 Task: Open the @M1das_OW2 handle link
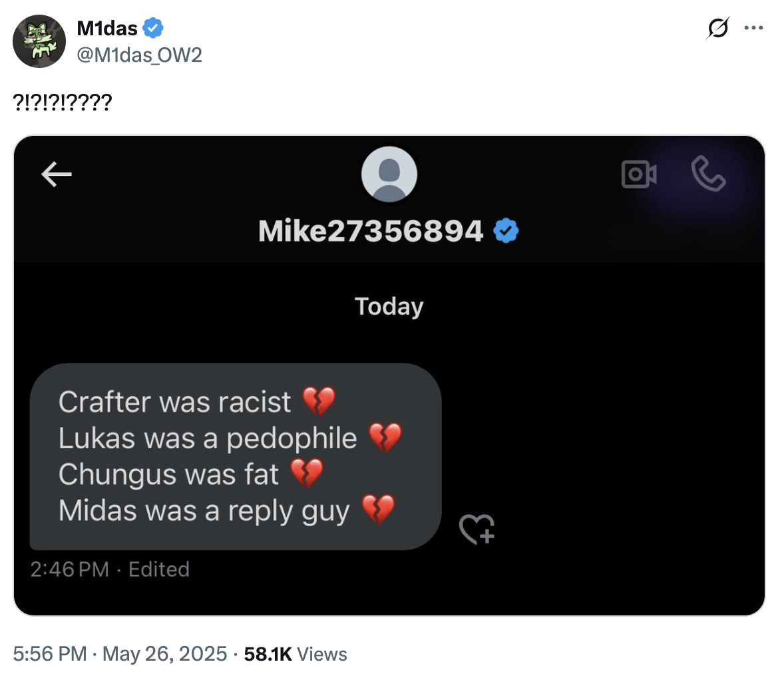139,55
